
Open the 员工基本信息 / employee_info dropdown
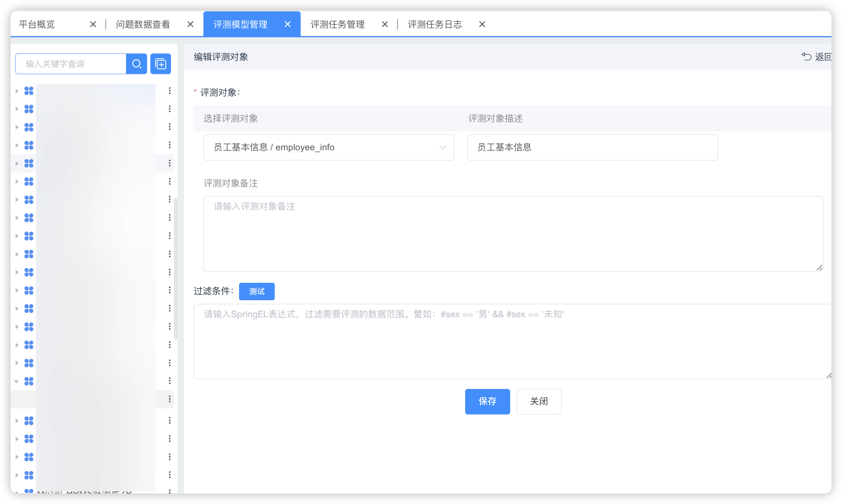[328, 147]
